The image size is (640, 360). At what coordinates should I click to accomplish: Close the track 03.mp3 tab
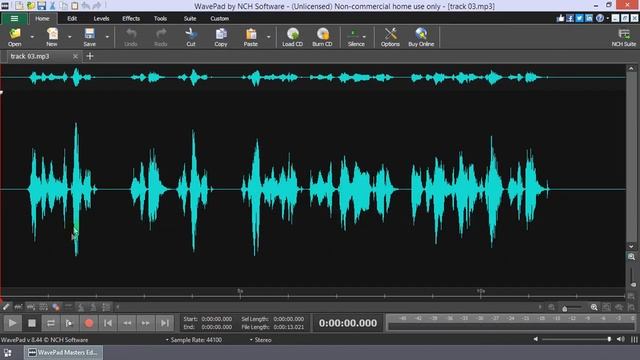pyautogui.click(x=75, y=56)
